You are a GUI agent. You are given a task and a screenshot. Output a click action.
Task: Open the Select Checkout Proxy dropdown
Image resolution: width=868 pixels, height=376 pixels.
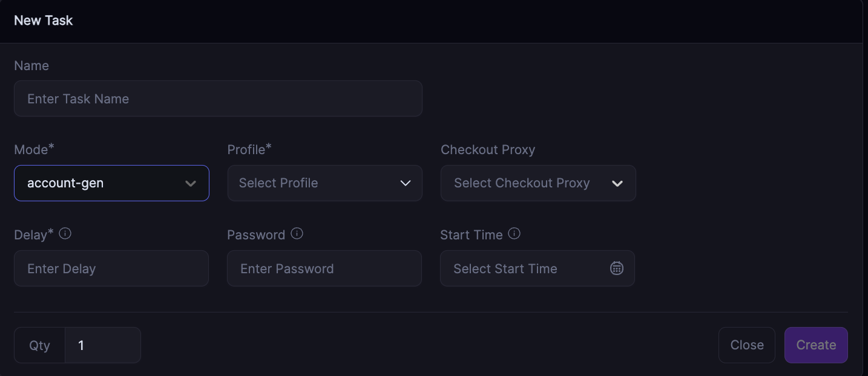[527, 183]
